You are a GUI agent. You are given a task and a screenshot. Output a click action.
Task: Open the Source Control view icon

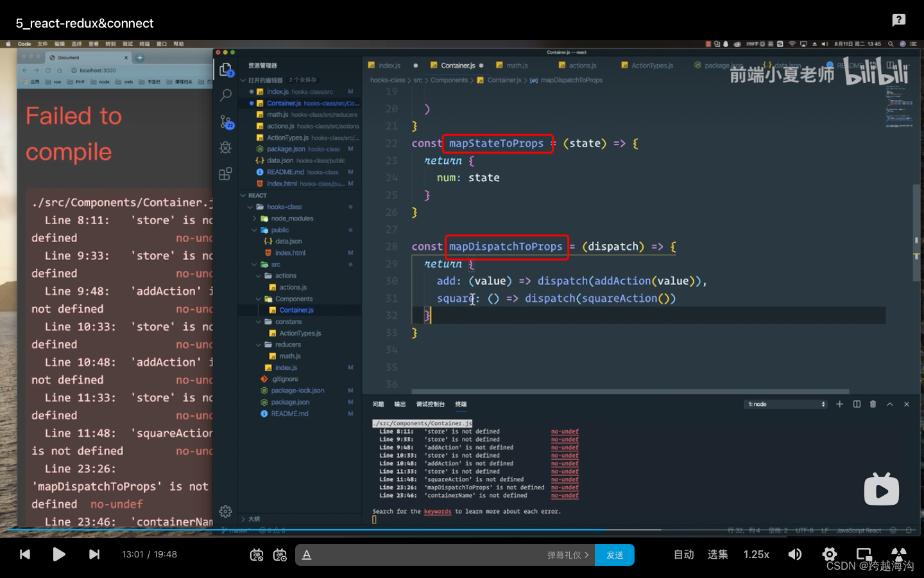click(226, 121)
